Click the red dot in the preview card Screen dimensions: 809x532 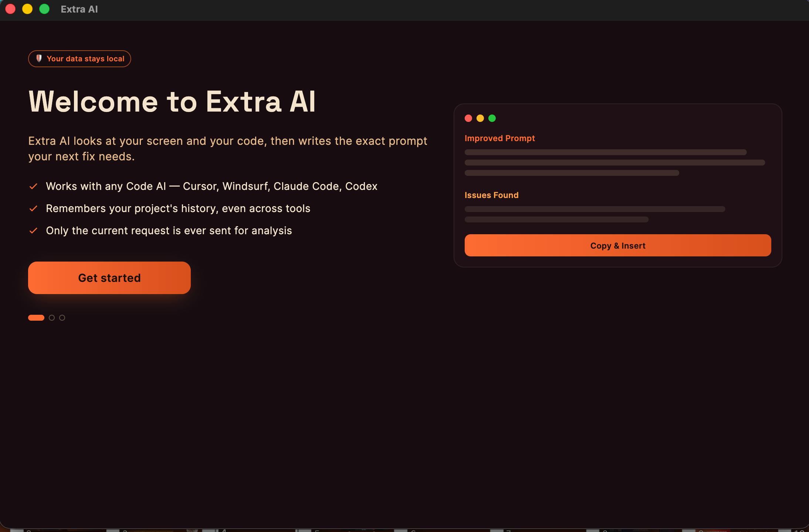click(x=468, y=118)
